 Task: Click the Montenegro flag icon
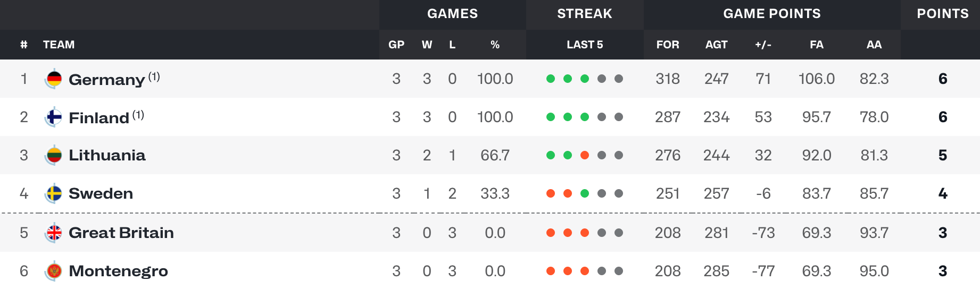[54, 271]
